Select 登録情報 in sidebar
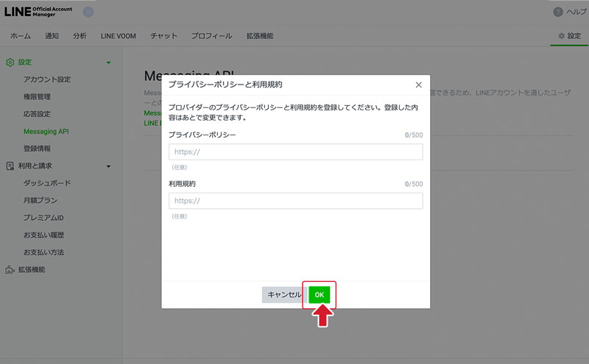 (x=37, y=149)
